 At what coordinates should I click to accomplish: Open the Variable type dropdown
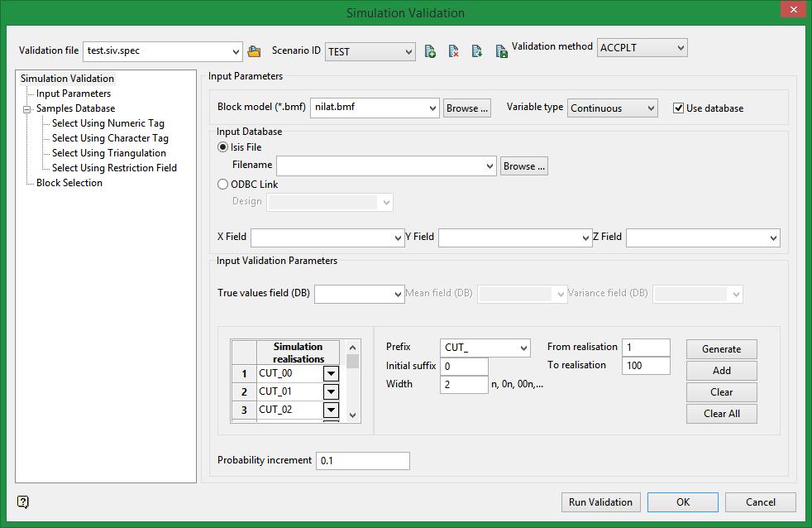click(613, 108)
